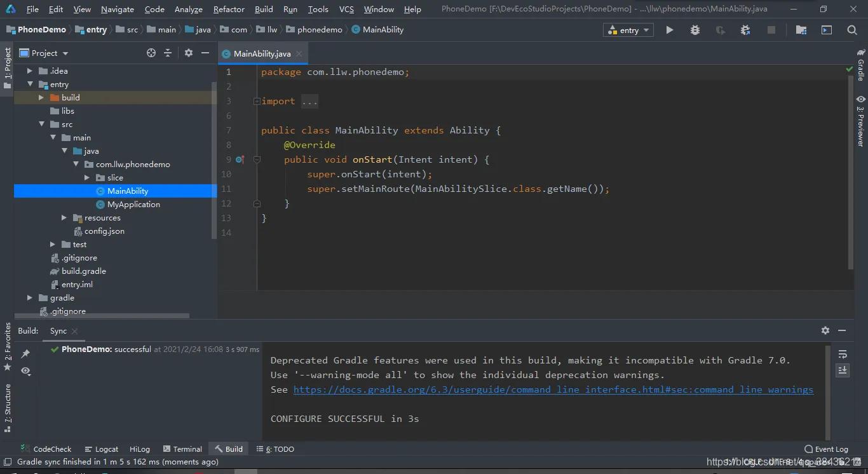Collapse the src folder

(41, 124)
